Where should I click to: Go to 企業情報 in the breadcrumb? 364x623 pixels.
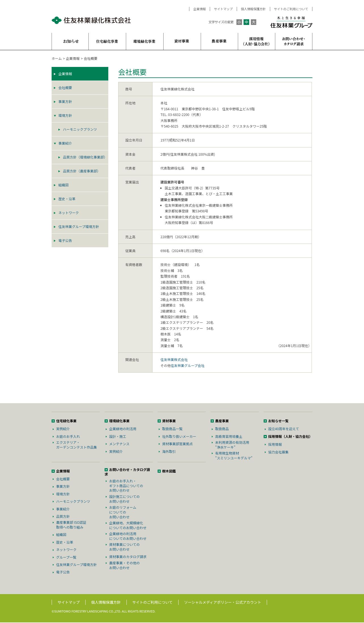pyautogui.click(x=73, y=59)
